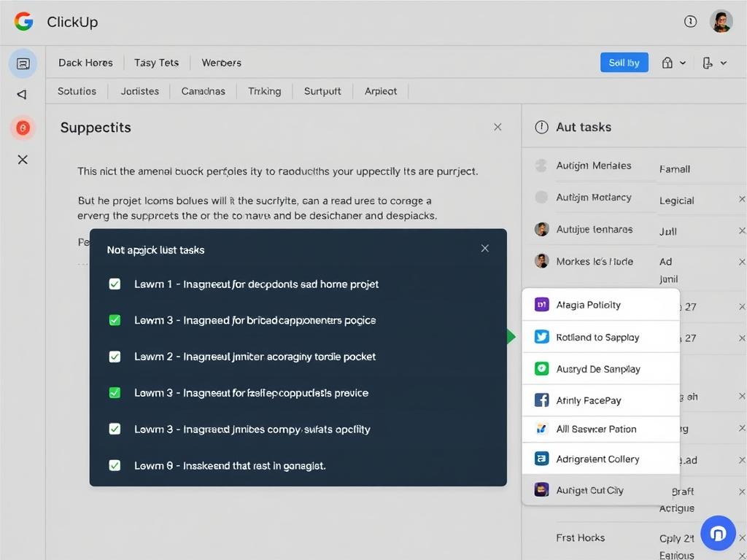Click the info icon in top header
The width and height of the screenshot is (747, 560).
[x=690, y=22]
